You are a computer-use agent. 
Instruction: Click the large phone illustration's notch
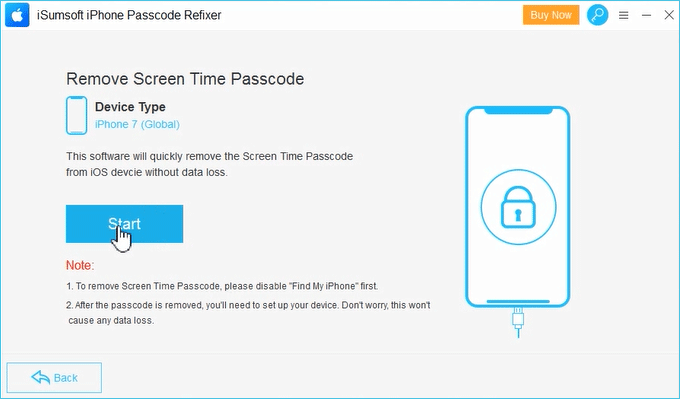pos(518,111)
